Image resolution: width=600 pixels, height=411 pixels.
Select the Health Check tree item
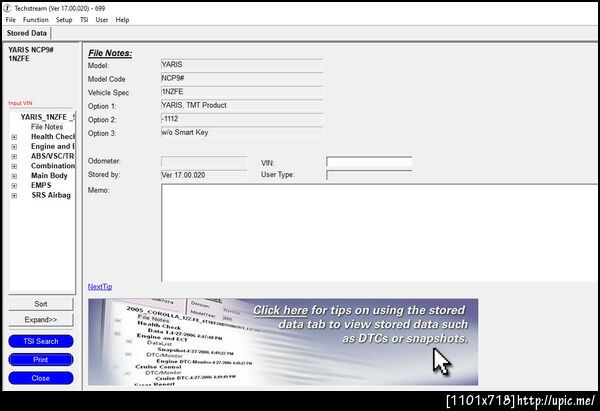53,137
